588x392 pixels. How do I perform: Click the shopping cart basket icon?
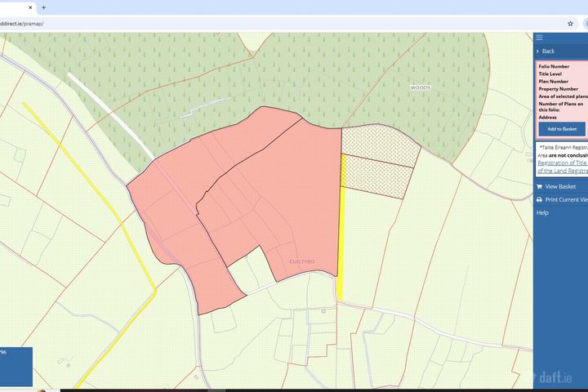click(x=539, y=186)
